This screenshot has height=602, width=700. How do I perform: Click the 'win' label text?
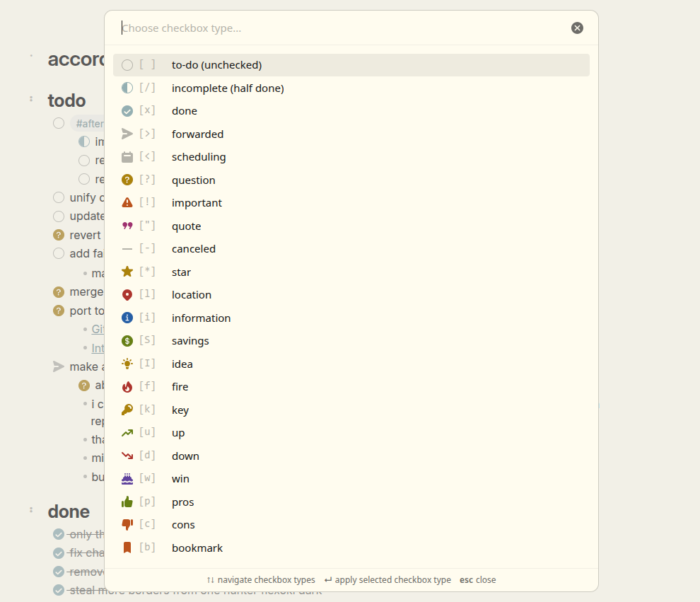[x=181, y=479]
